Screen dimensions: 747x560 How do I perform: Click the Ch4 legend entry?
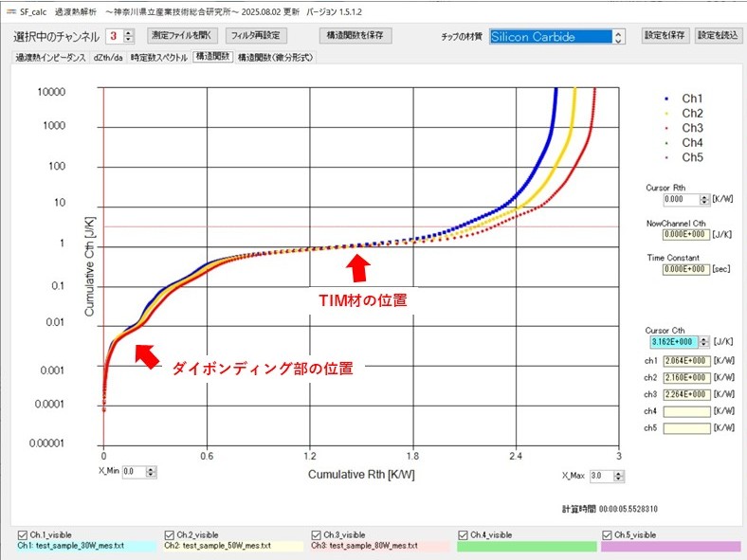click(x=683, y=143)
